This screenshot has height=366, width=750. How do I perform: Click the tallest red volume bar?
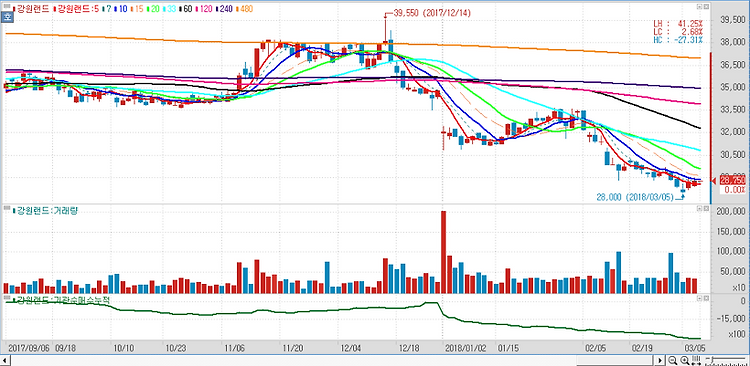[x=443, y=252]
